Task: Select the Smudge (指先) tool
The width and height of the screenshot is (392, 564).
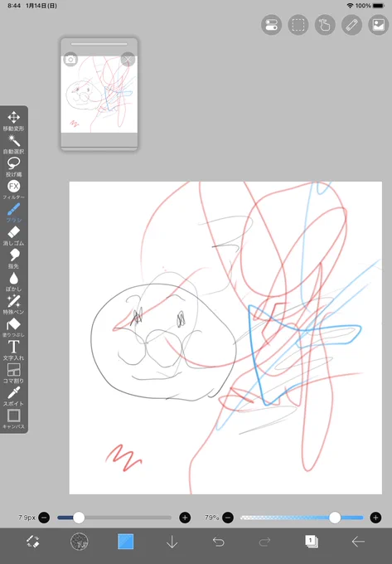Action: point(13,259)
